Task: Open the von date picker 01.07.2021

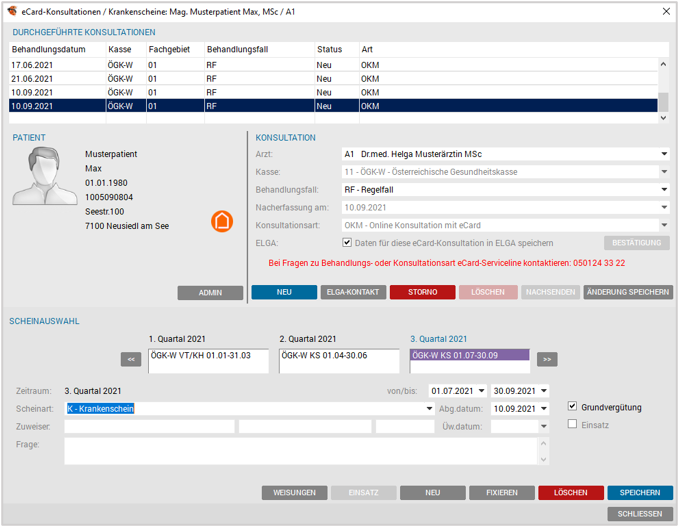Action: (x=482, y=391)
